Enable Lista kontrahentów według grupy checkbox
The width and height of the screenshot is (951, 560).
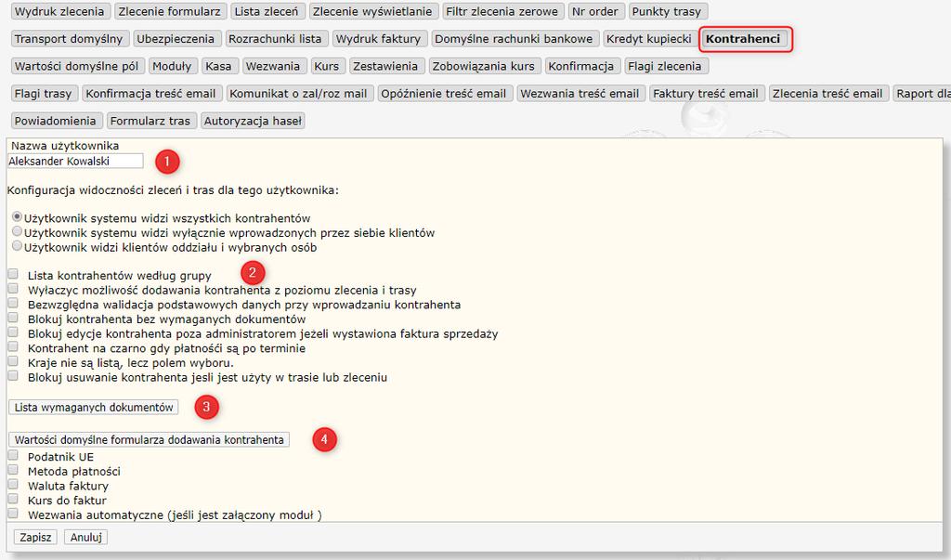pos(13,274)
